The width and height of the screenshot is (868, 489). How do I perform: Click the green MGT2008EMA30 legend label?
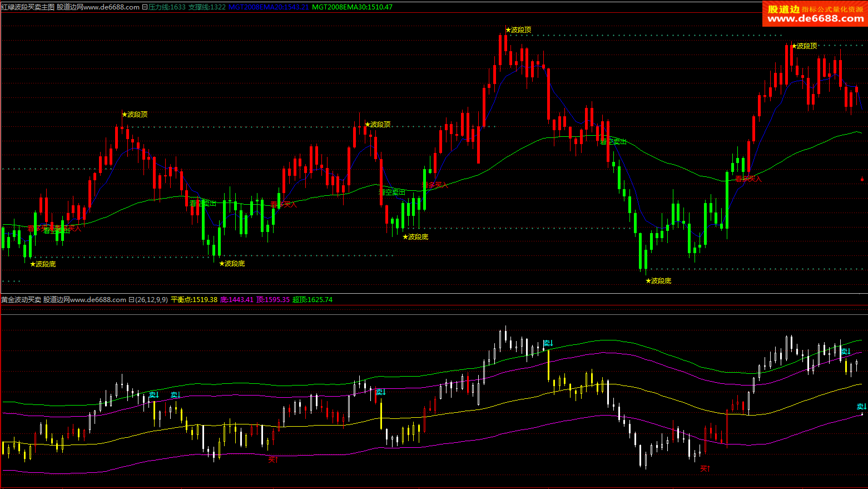coord(352,7)
